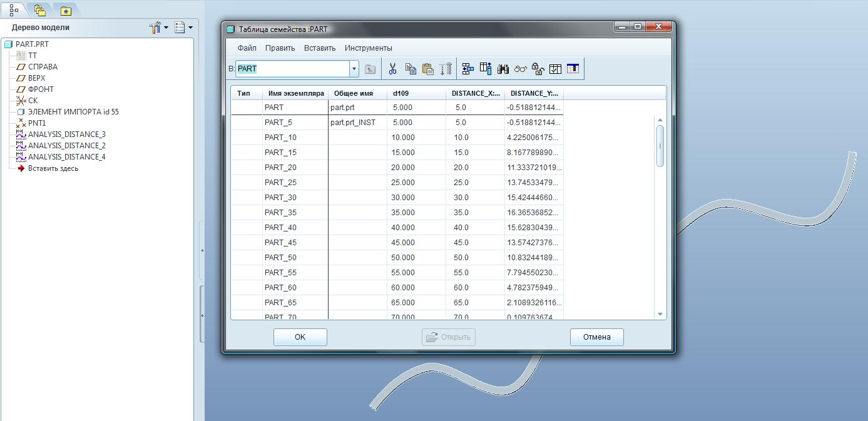Click the Copy icon in Family Table toolbar
Image resolution: width=868 pixels, height=421 pixels.
click(x=411, y=69)
